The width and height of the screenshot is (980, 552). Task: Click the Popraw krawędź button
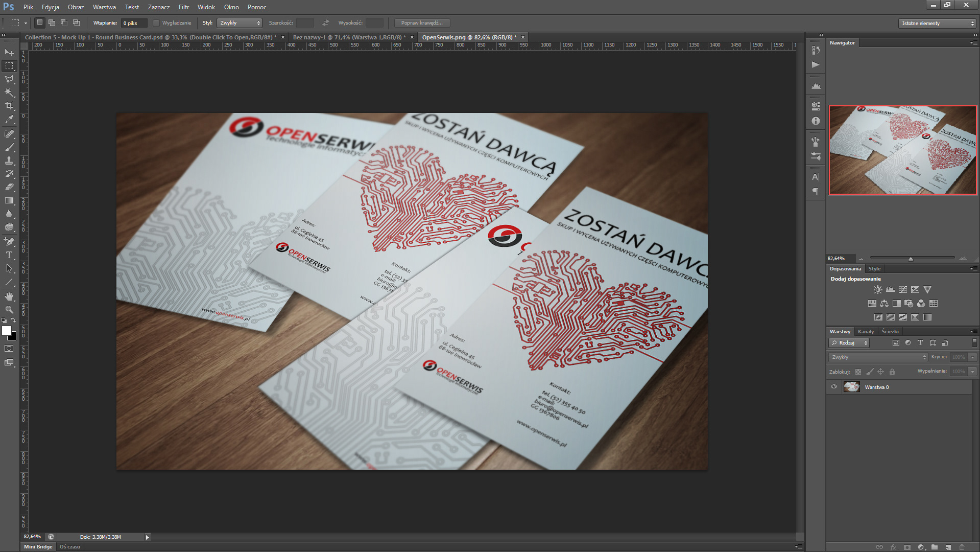422,23
